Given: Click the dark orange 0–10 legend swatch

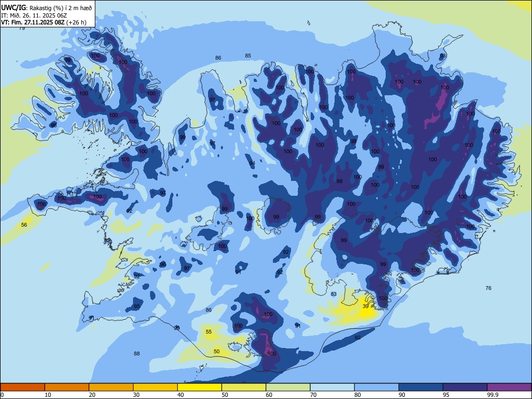Looking at the screenshot, I should [x=22, y=387].
